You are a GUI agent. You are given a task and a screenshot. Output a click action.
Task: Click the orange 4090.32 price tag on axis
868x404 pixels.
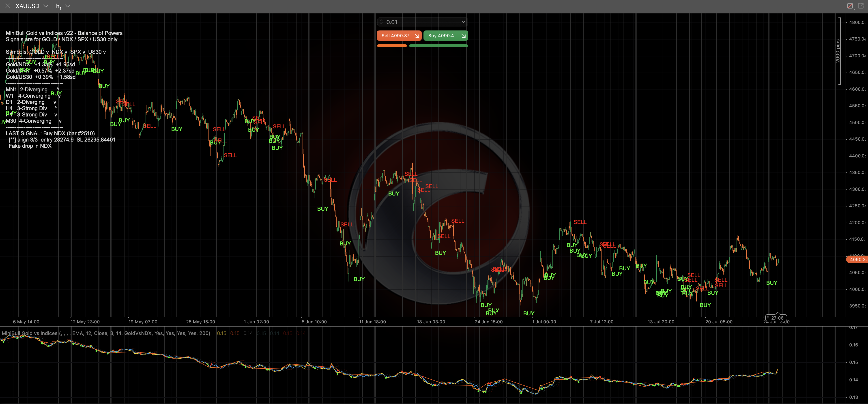857,260
